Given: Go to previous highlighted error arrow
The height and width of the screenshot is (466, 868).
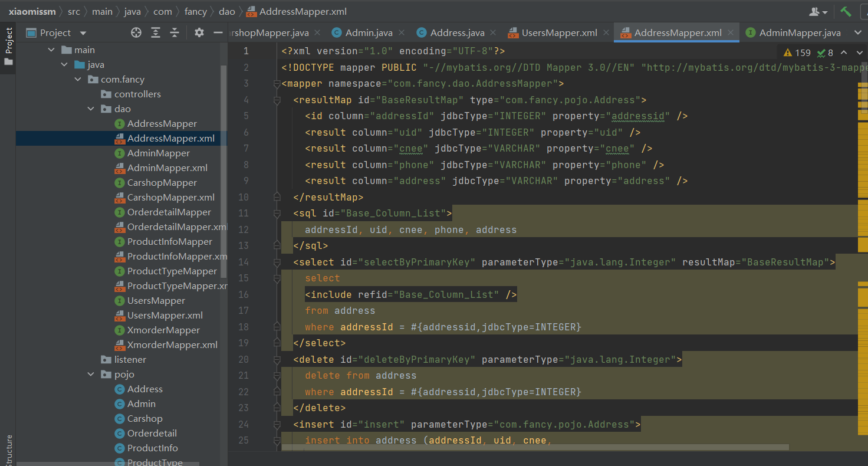Looking at the screenshot, I should pyautogui.click(x=844, y=52).
